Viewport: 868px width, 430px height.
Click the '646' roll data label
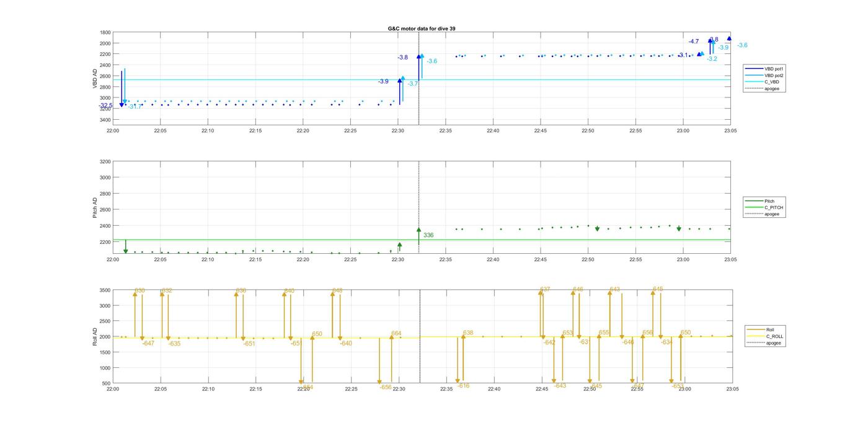tap(578, 289)
